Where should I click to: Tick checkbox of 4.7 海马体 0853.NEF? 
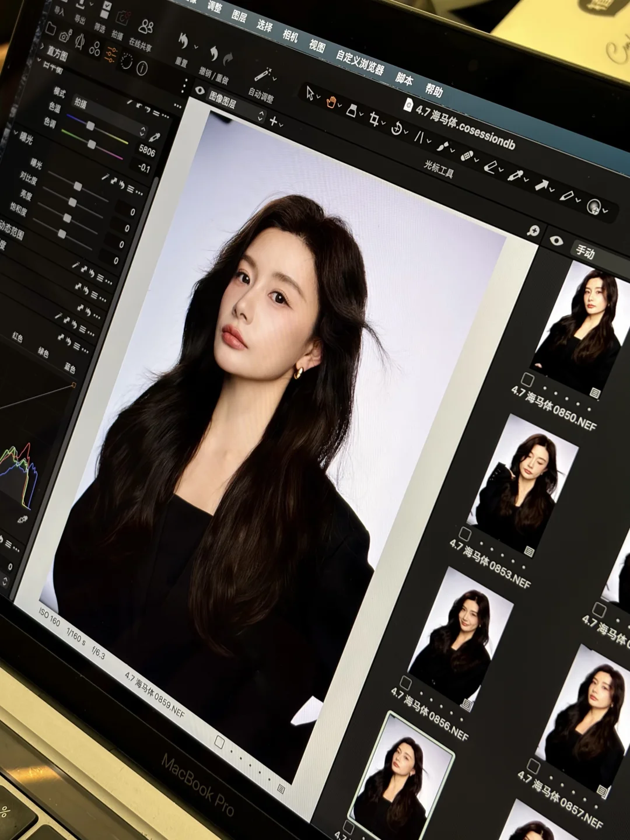click(x=464, y=534)
